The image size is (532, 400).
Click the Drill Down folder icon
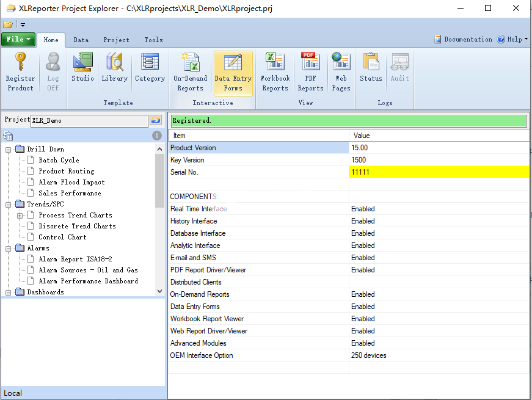(20, 149)
